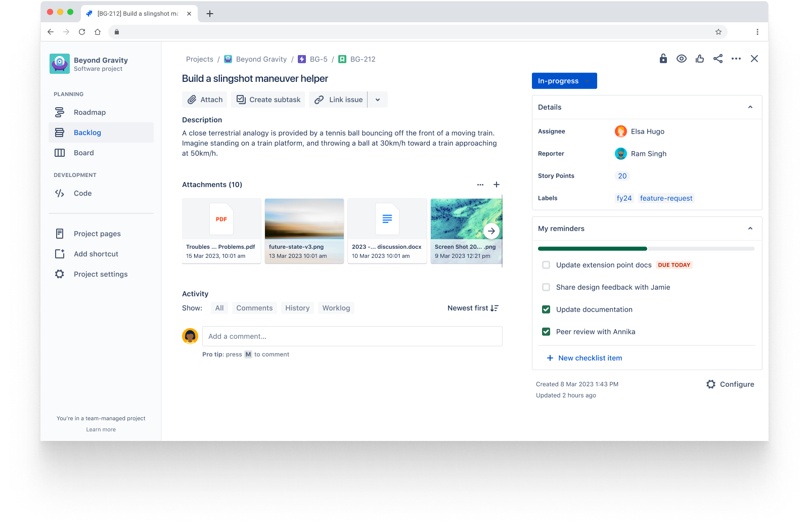This screenshot has height=532, width=809.
Task: Uncheck Update documentation item
Action: 546,309
